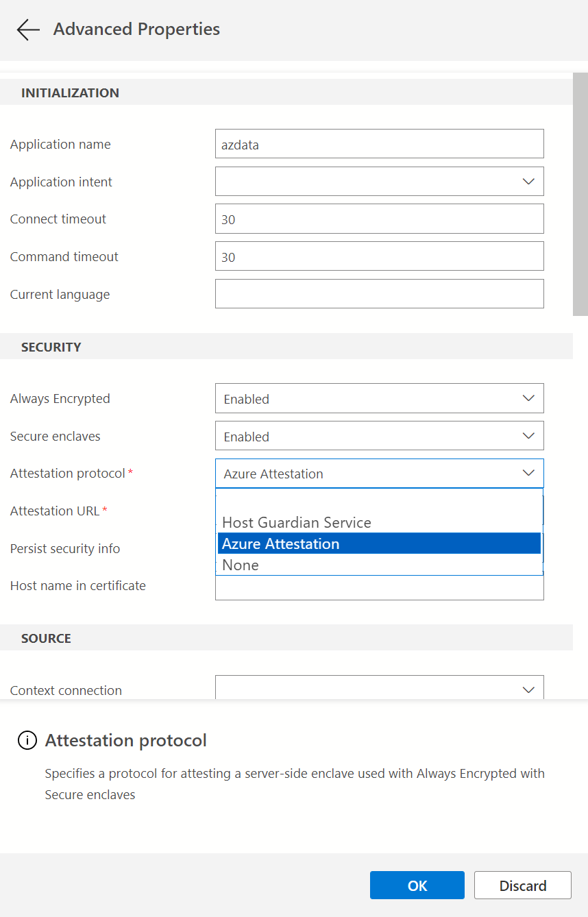Click the Application name field showing azdata
The height and width of the screenshot is (917, 588).
coord(380,143)
